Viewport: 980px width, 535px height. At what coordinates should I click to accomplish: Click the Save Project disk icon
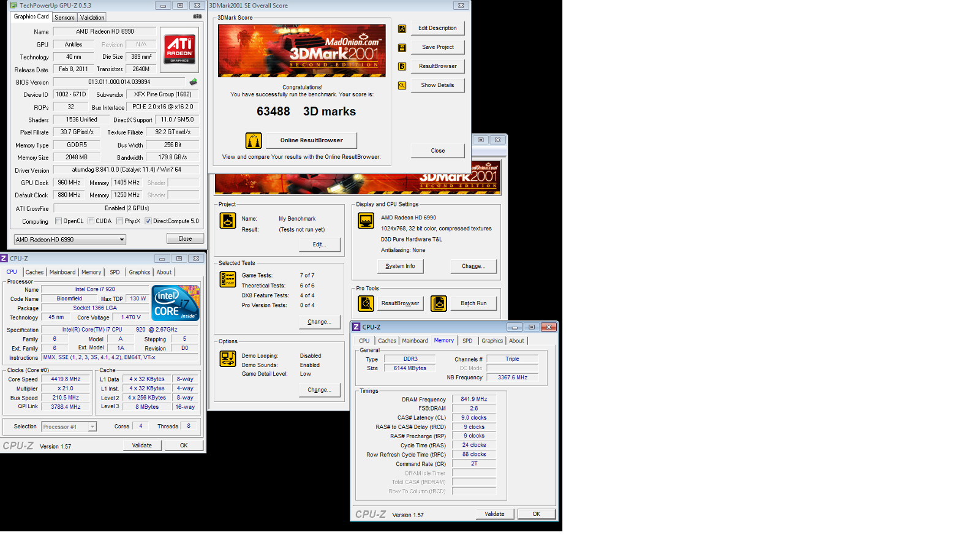click(402, 48)
